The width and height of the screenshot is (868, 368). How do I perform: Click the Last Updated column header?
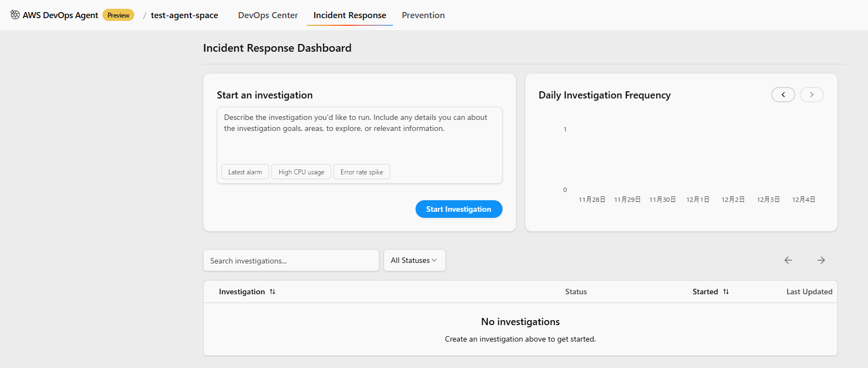[809, 292]
